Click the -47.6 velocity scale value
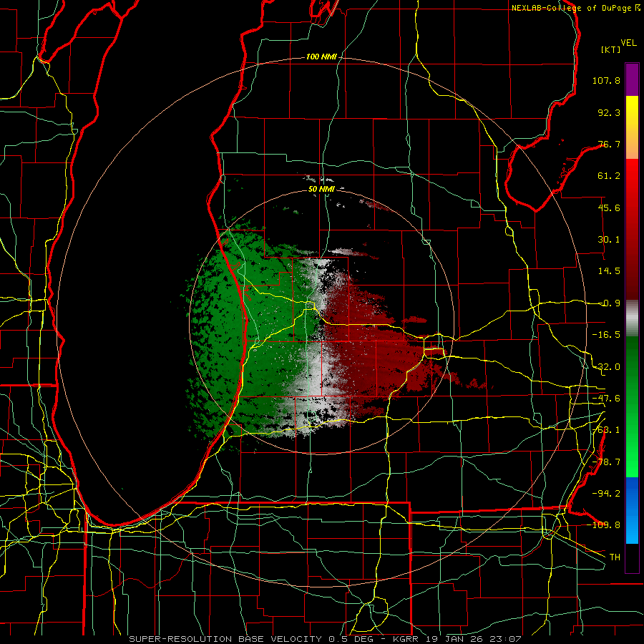The width and height of the screenshot is (644, 644). [606, 399]
